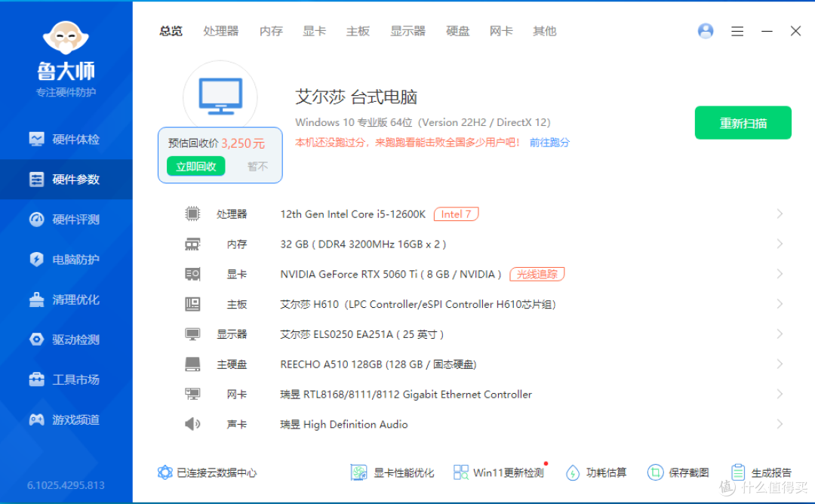Select 硬件参数 in the sidebar
The height and width of the screenshot is (504, 815).
[x=66, y=180]
